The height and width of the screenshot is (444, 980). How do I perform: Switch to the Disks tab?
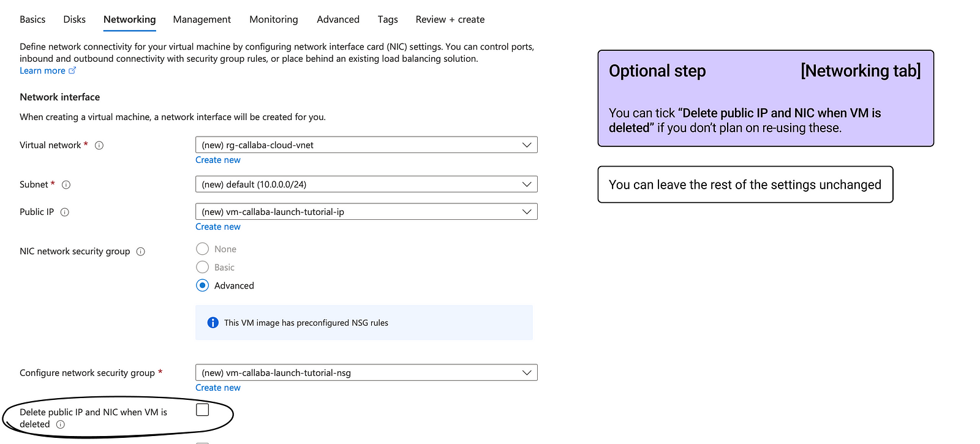[x=74, y=20]
